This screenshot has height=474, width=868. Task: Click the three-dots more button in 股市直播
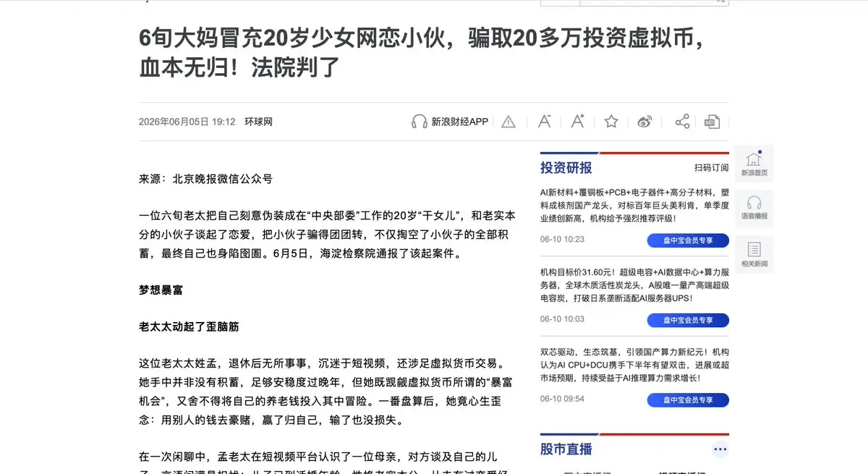[x=720, y=449]
